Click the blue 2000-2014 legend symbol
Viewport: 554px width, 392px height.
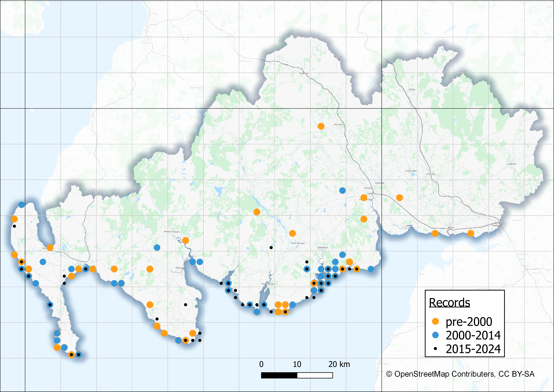pos(435,335)
